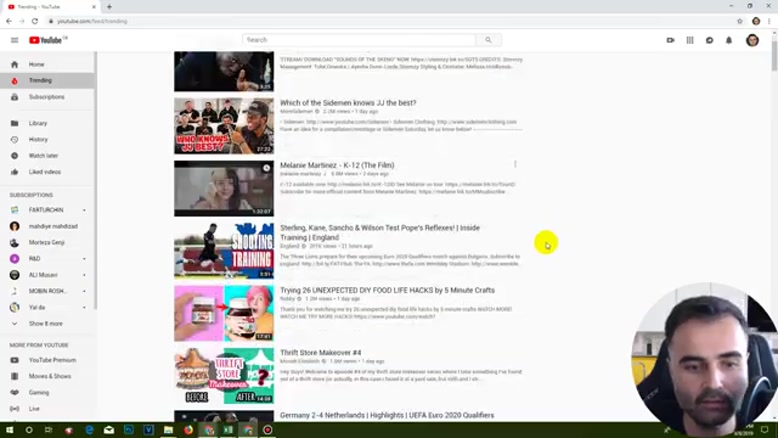Open the YouTube apps grid icon

coord(690,40)
